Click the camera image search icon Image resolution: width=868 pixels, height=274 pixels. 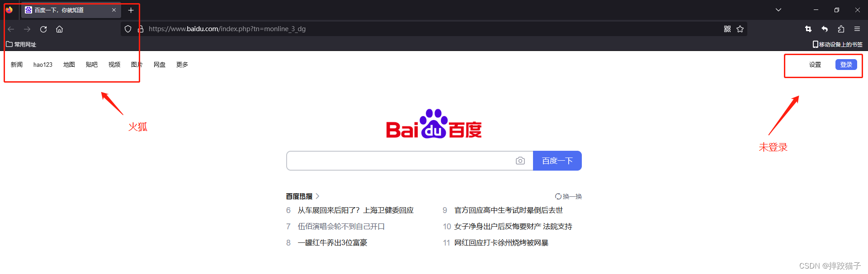[x=520, y=161]
